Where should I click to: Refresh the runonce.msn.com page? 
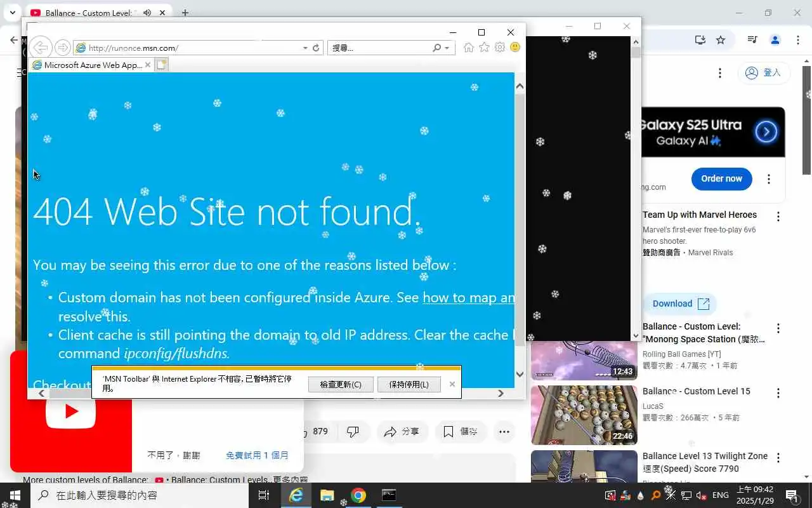pyautogui.click(x=316, y=48)
